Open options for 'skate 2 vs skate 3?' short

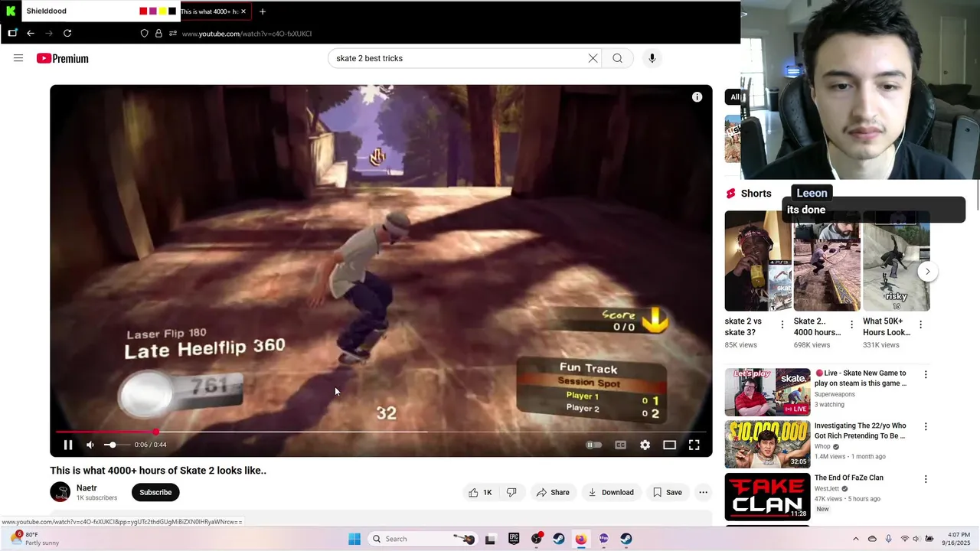782,324
